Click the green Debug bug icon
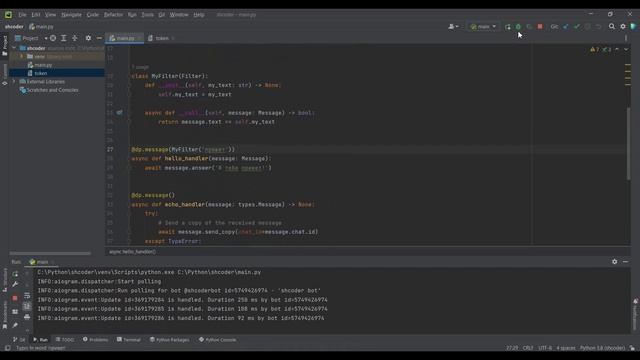The height and width of the screenshot is (360, 640). point(518,27)
